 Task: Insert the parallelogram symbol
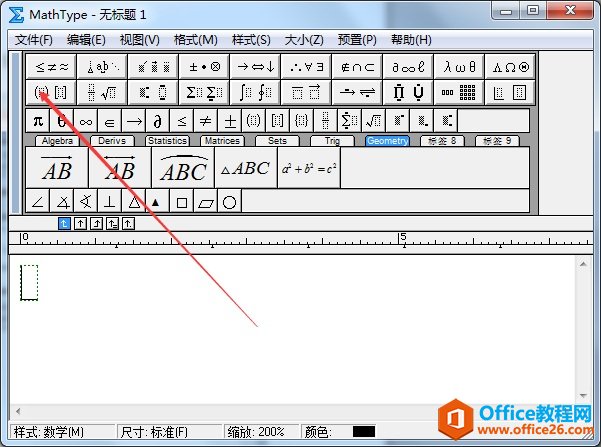coord(205,201)
